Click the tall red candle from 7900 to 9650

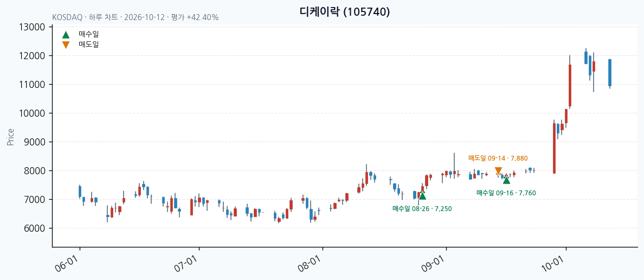(554, 149)
